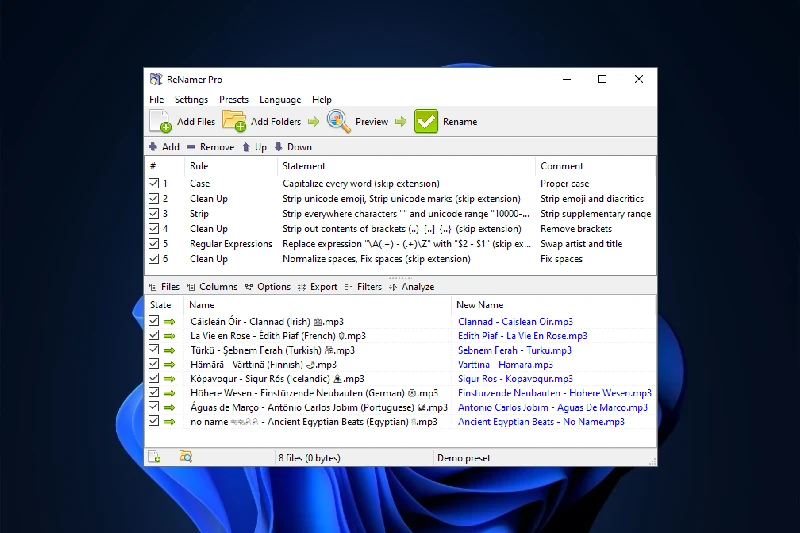Click the Add Files page icon
The width and height of the screenshot is (800, 533).
click(x=160, y=121)
